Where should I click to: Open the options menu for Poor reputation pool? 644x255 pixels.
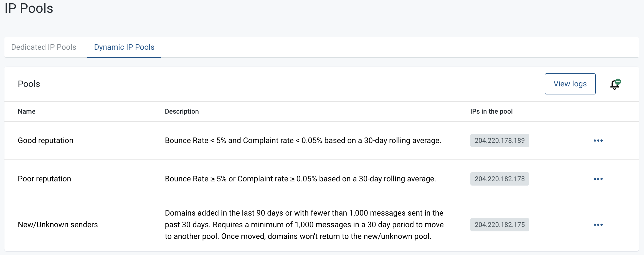point(598,179)
